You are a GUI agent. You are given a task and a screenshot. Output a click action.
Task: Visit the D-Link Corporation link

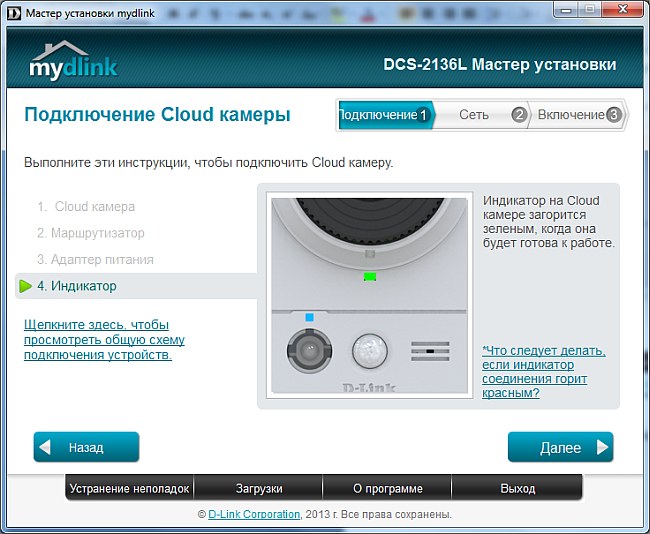tap(254, 514)
